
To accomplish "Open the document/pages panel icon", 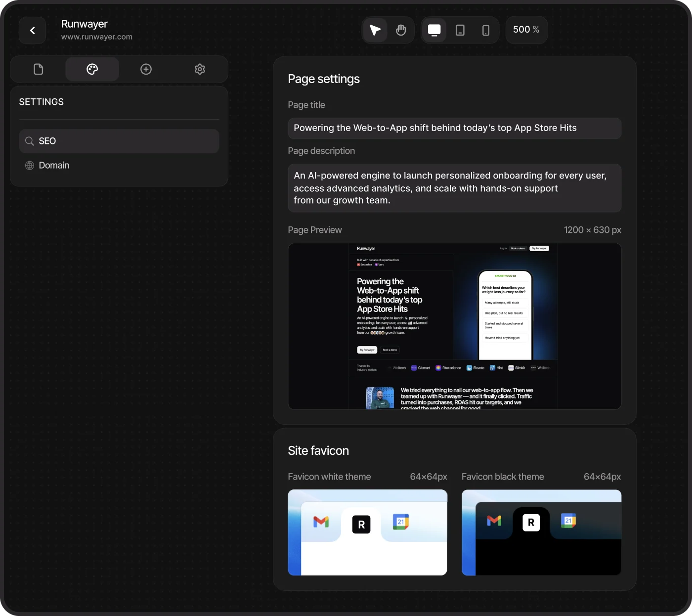I will pyautogui.click(x=38, y=69).
